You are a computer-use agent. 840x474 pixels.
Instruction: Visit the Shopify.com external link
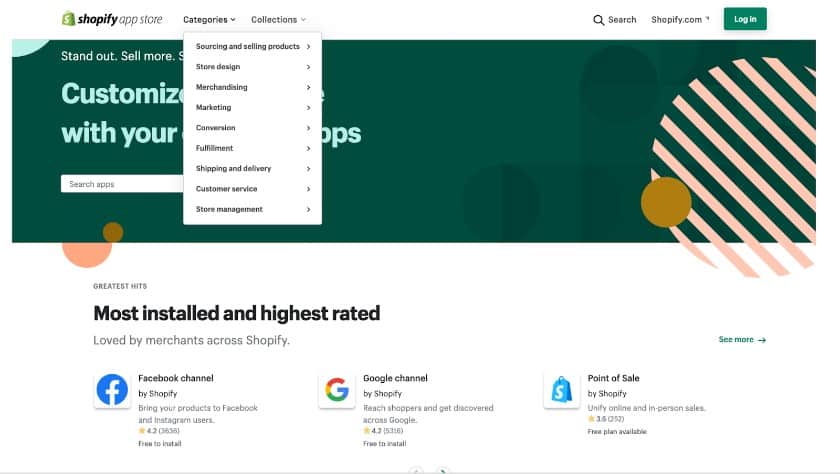(680, 20)
